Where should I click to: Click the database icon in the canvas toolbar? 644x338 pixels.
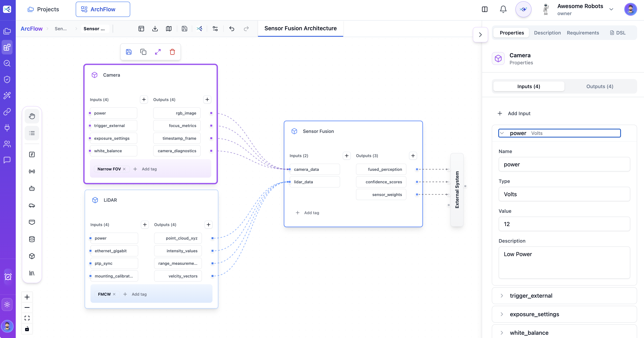pos(32,239)
